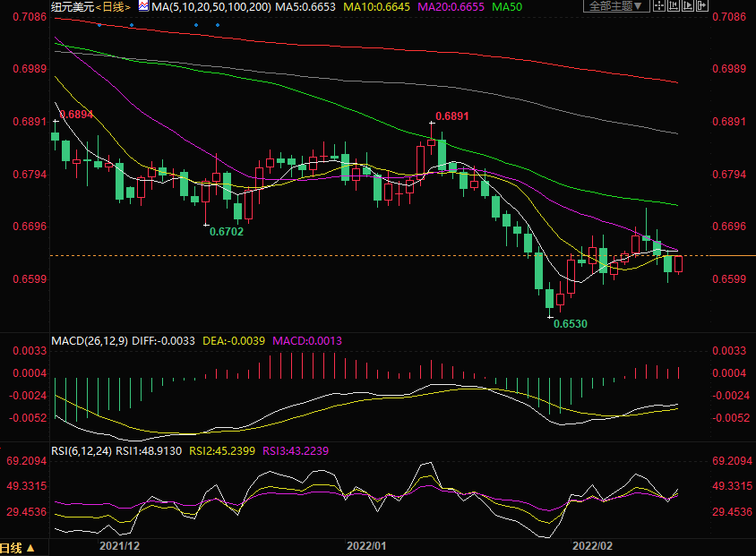This screenshot has width=756, height=556.
Task: Click the 0.6891 peak price label
Action: tap(451, 116)
